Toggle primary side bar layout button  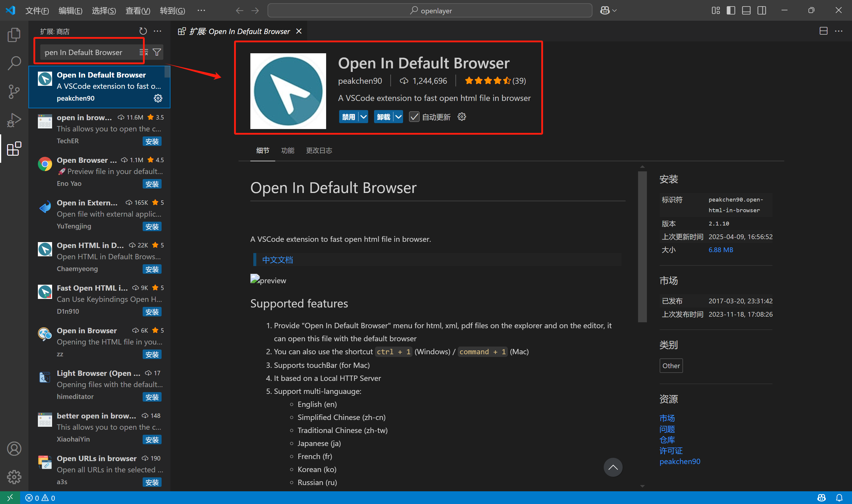coord(731,11)
